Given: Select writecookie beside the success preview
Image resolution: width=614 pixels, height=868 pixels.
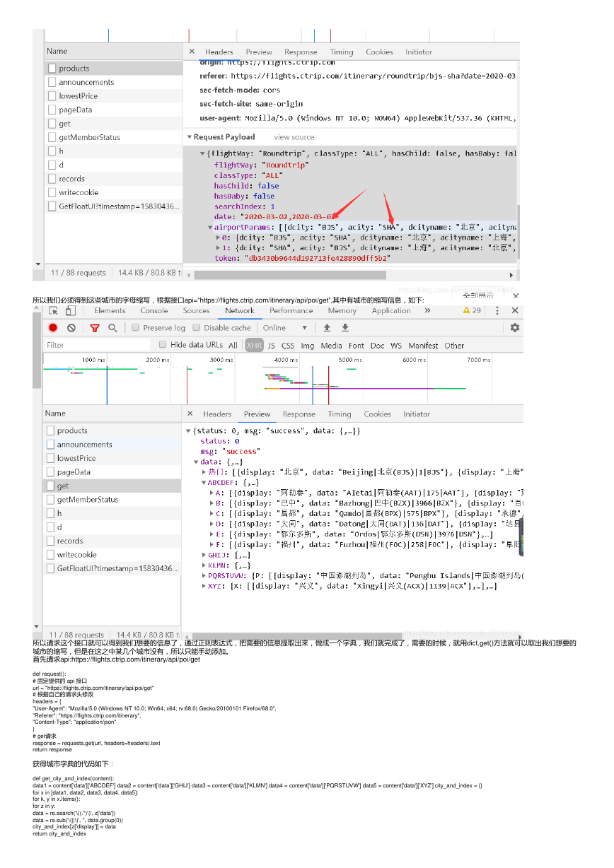Looking at the screenshot, I should click(112, 555).
